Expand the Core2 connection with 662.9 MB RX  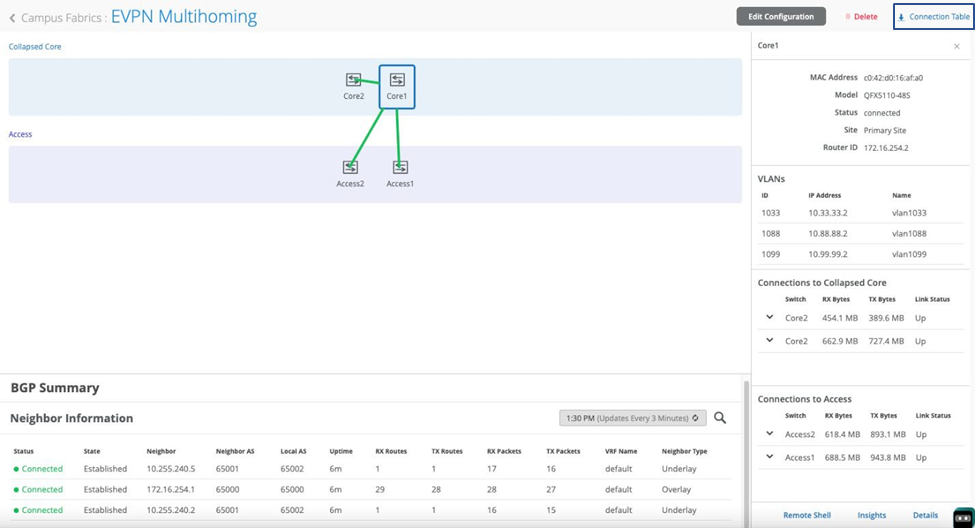769,340
